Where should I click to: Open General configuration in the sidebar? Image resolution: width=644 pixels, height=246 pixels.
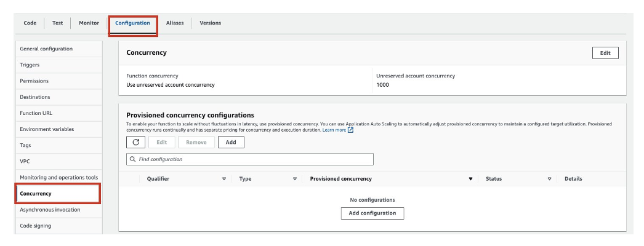[x=46, y=49]
